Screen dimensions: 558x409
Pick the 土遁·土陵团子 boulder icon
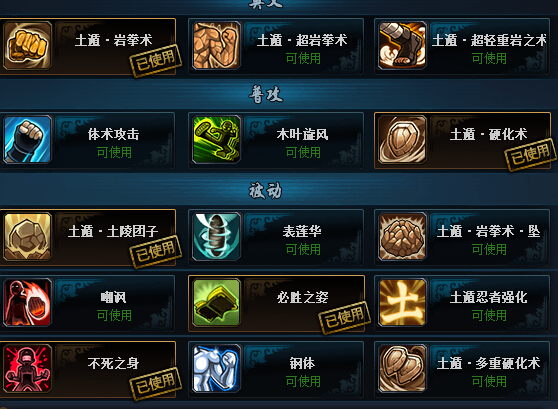click(27, 236)
